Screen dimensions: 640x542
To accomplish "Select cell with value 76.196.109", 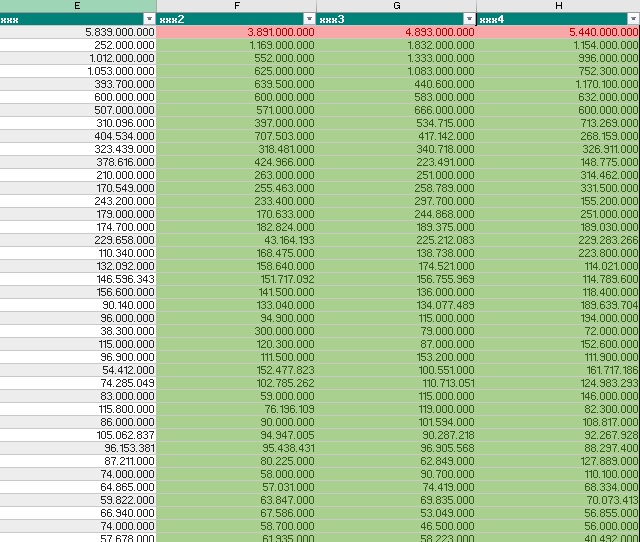I will coord(236,410).
